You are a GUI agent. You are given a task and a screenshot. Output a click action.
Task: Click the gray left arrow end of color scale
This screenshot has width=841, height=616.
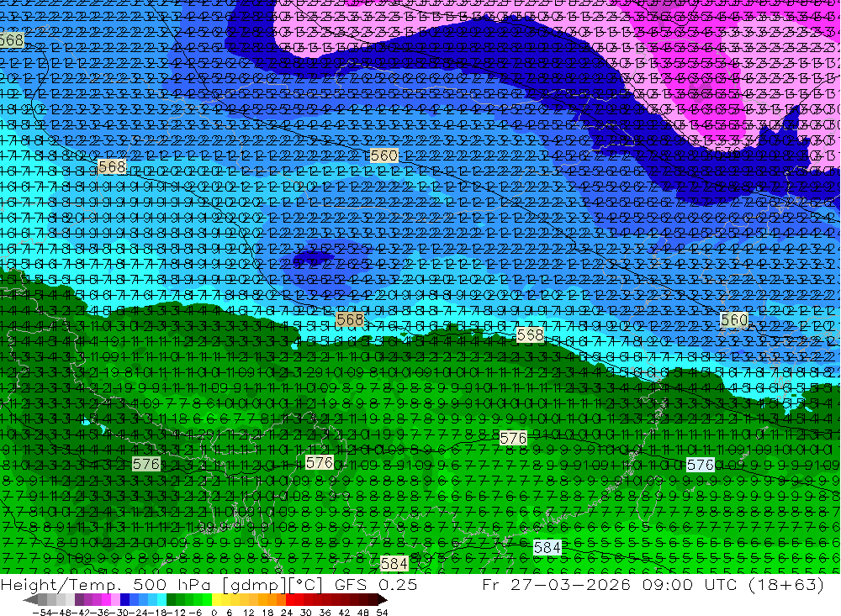(x=30, y=600)
